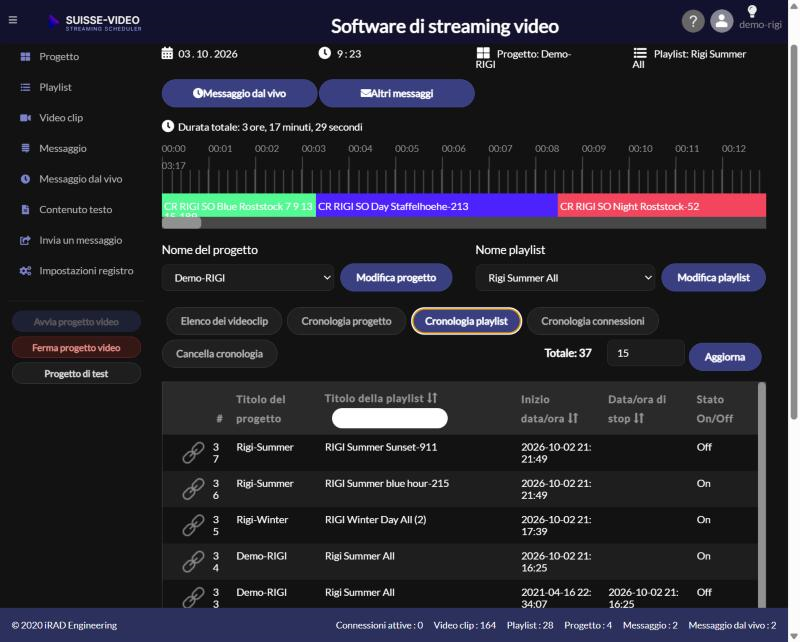The image size is (800, 642).
Task: Click the rows count field showing 15
Action: tap(645, 353)
